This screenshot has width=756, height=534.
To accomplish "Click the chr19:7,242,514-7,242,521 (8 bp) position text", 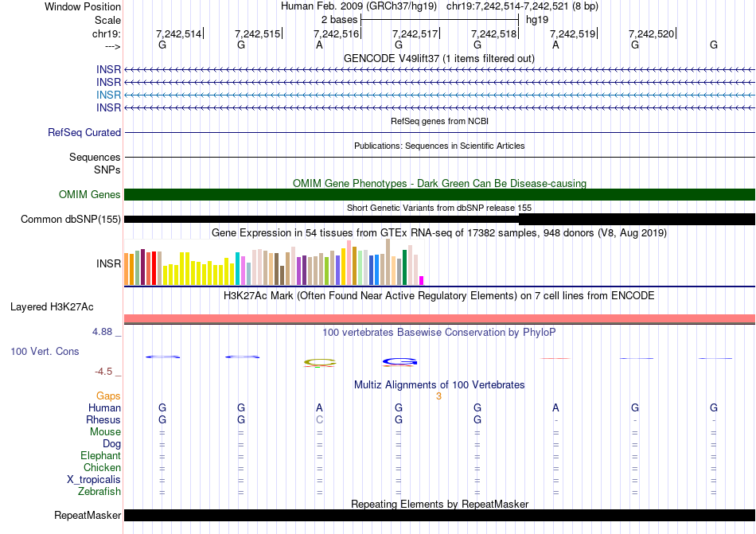I will click(522, 6).
